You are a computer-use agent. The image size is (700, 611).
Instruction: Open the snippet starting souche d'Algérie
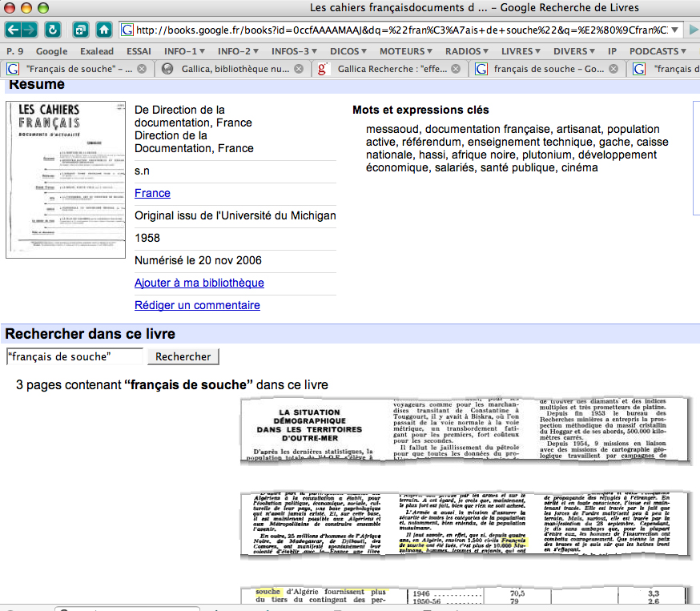click(465, 596)
